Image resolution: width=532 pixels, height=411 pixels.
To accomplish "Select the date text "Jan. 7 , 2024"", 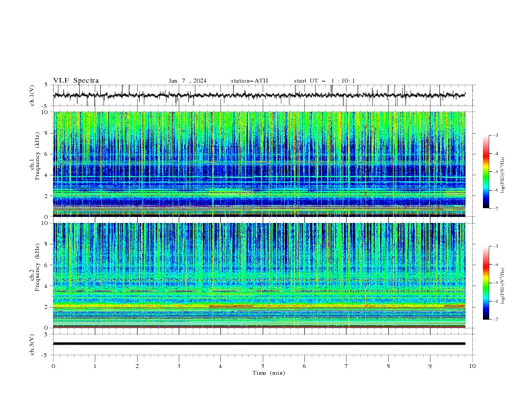I will (187, 81).
